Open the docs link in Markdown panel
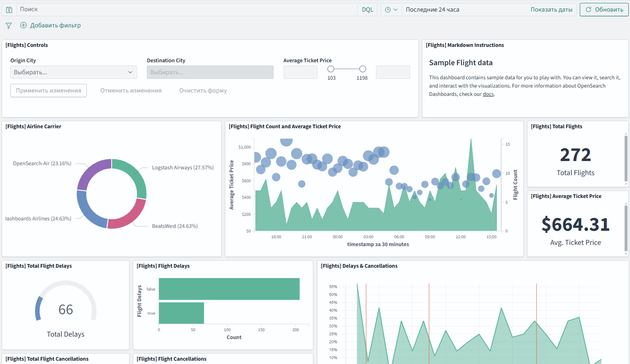The width and height of the screenshot is (630, 364). pyautogui.click(x=488, y=94)
